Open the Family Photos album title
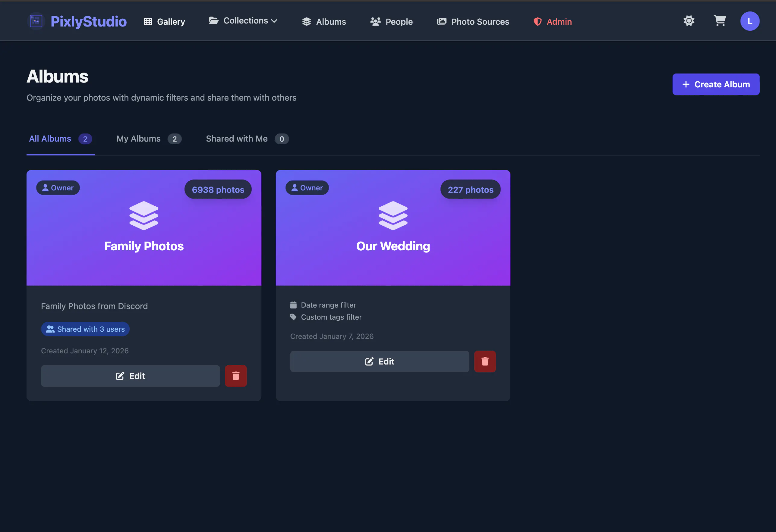This screenshot has width=776, height=532. pos(144,246)
